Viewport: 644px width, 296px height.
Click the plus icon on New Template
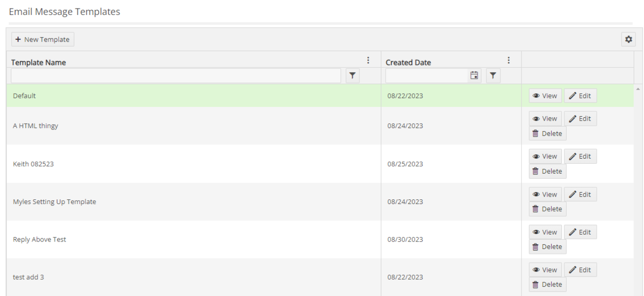(x=18, y=39)
